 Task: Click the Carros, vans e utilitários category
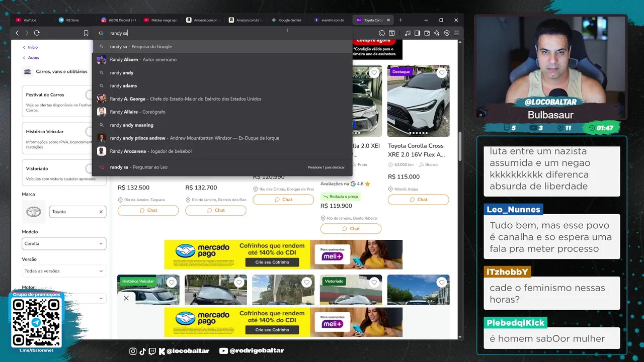(x=61, y=71)
